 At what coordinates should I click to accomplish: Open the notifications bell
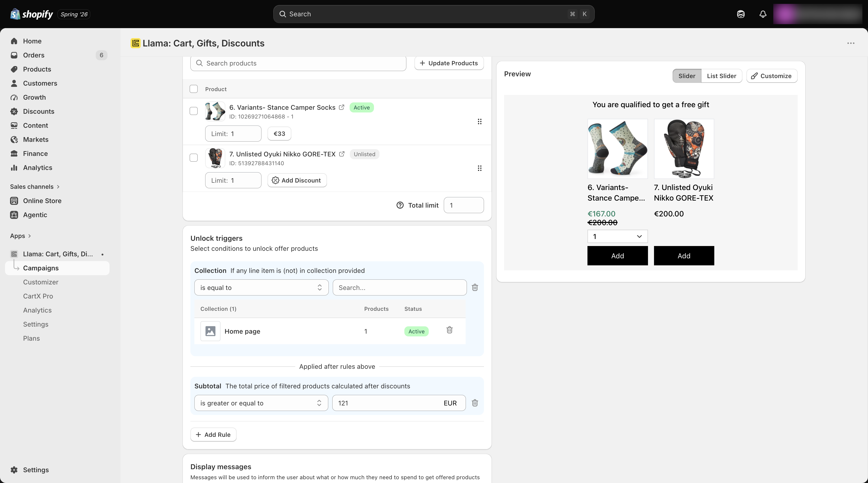763,14
